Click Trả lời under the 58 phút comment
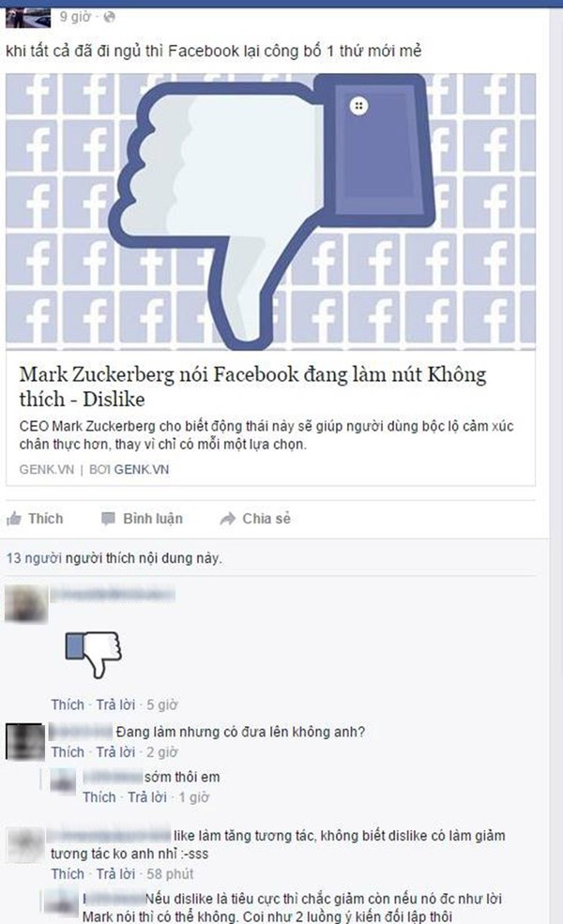Viewport: 563px width, 924px height. click(x=115, y=874)
